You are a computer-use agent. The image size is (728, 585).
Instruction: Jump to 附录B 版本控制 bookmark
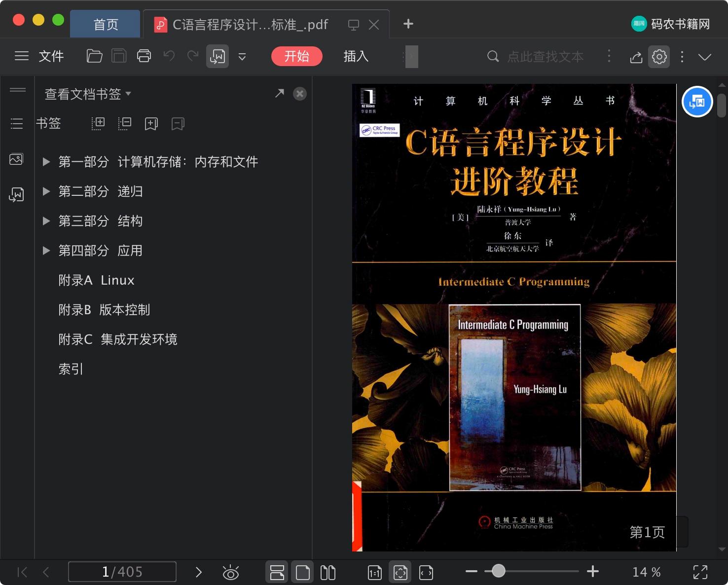click(104, 310)
